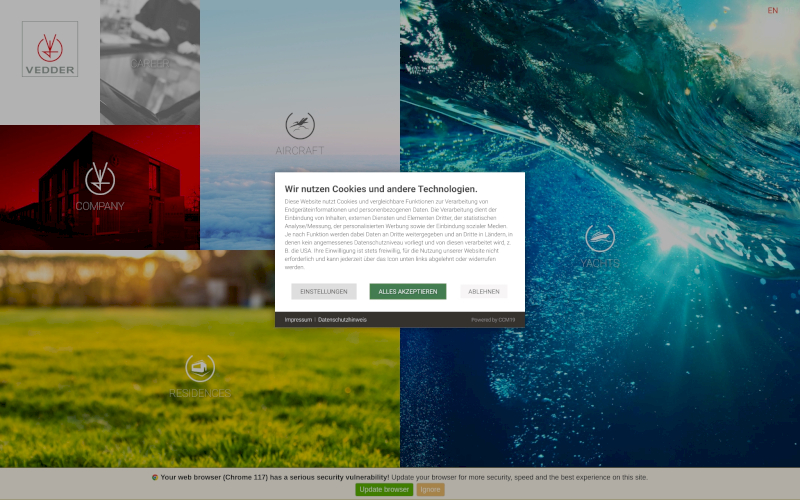Open the Yachts section icon
The image size is (800, 500).
coord(600,238)
